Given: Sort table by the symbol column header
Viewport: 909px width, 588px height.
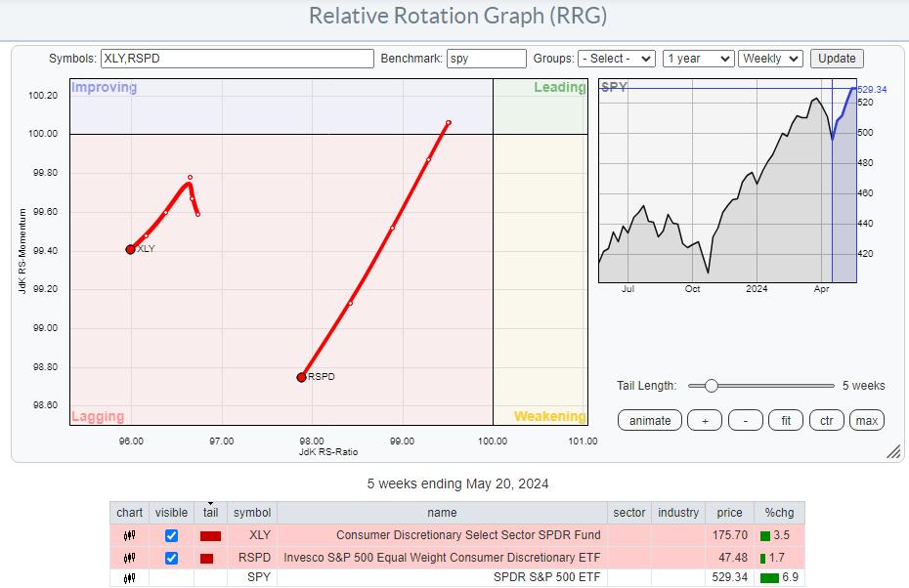Looking at the screenshot, I should (x=251, y=513).
